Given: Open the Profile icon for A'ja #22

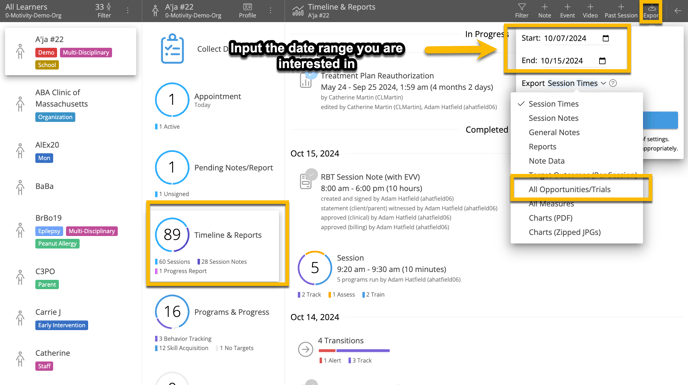Looking at the screenshot, I should pos(247,11).
